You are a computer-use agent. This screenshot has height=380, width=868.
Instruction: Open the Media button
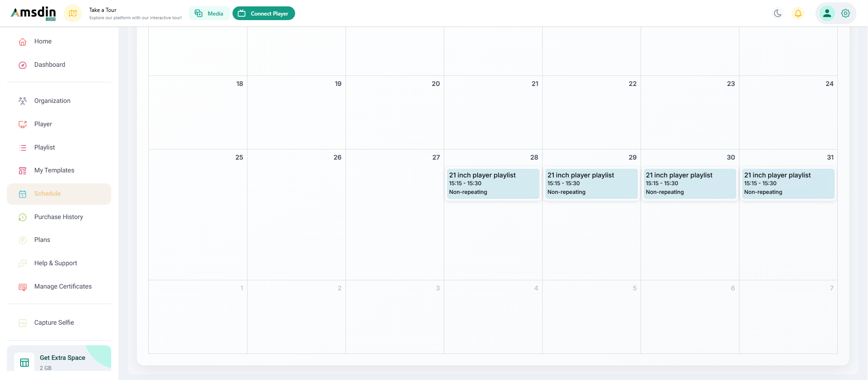pos(209,13)
